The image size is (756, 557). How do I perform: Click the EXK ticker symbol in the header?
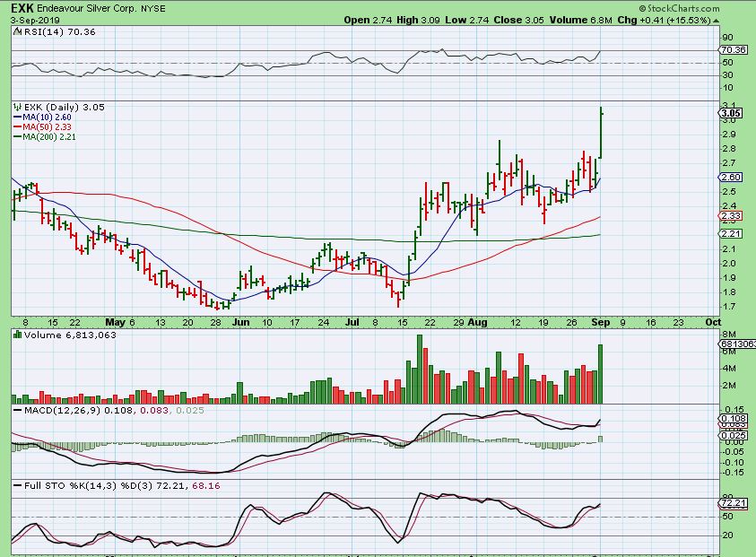22,8
